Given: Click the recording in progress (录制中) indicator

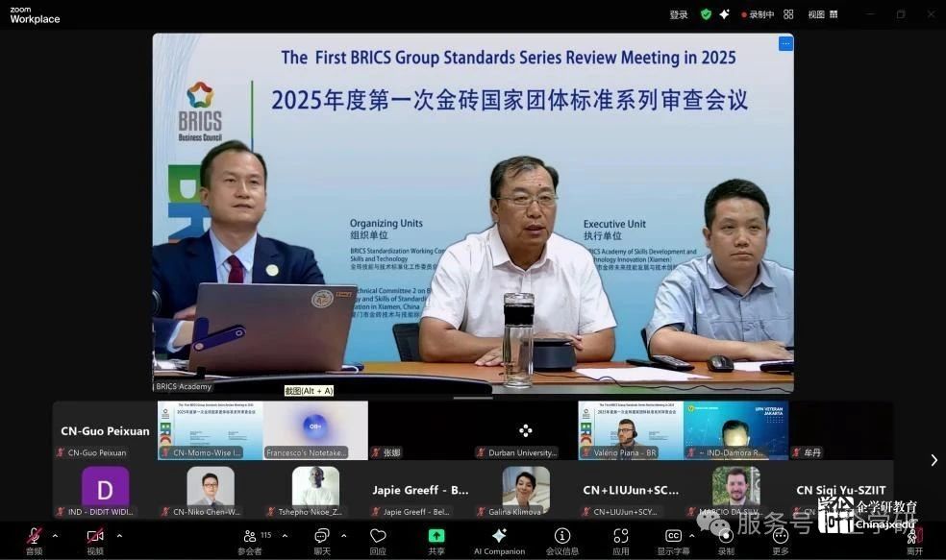Looking at the screenshot, I should pos(757,14).
